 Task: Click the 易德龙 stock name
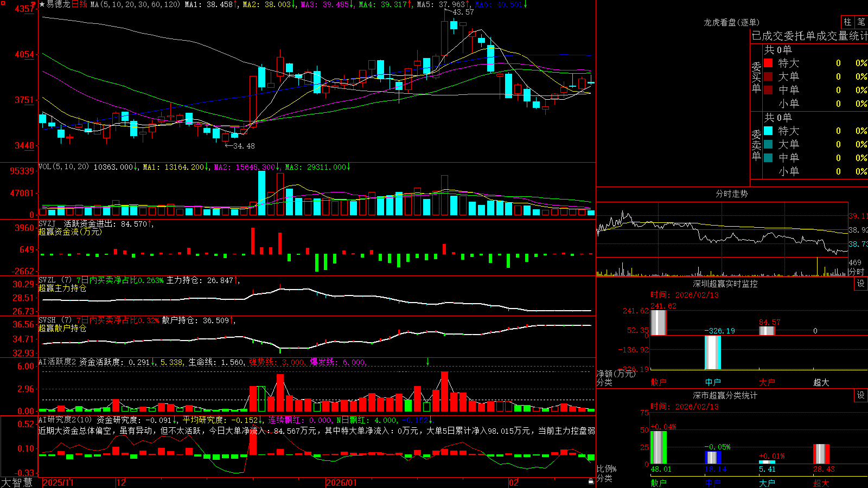click(59, 4)
